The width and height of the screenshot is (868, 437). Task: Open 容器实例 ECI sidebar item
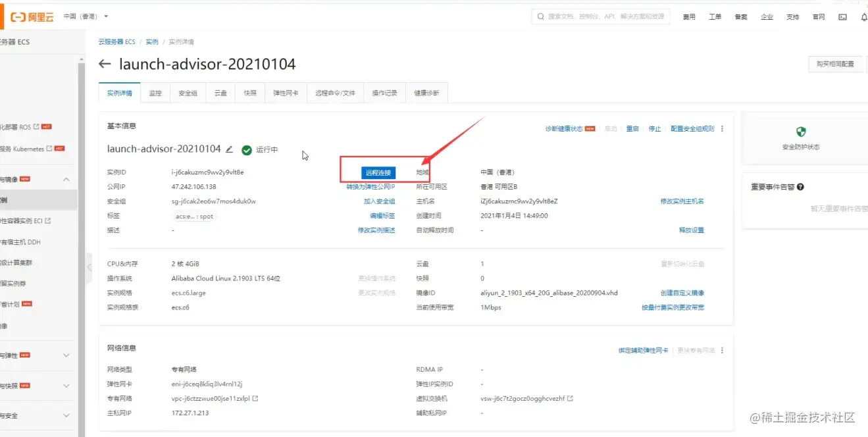pos(26,221)
